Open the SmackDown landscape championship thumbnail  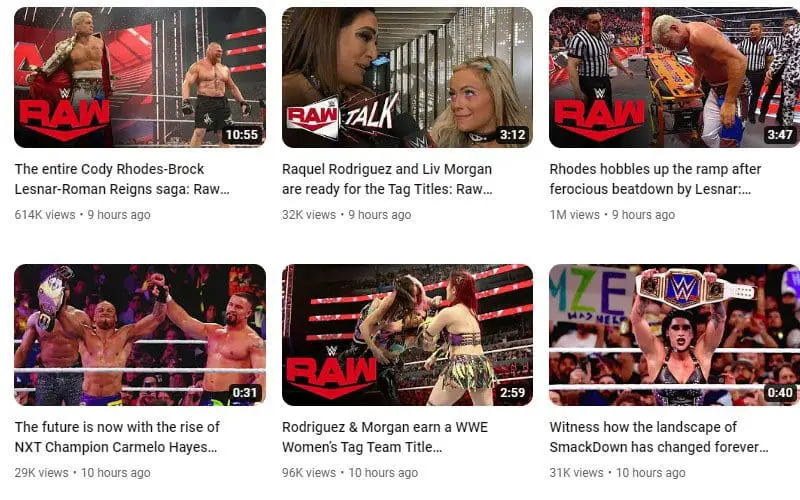pos(674,335)
